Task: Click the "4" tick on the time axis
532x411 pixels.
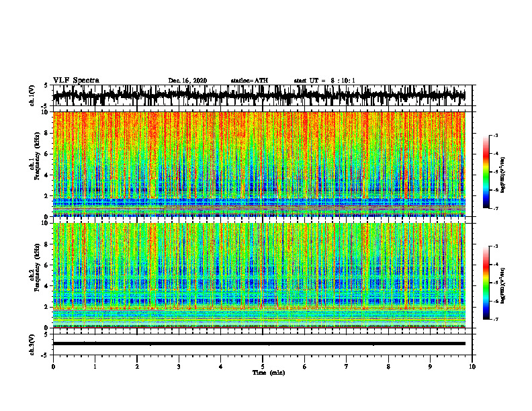Action: [x=221, y=367]
